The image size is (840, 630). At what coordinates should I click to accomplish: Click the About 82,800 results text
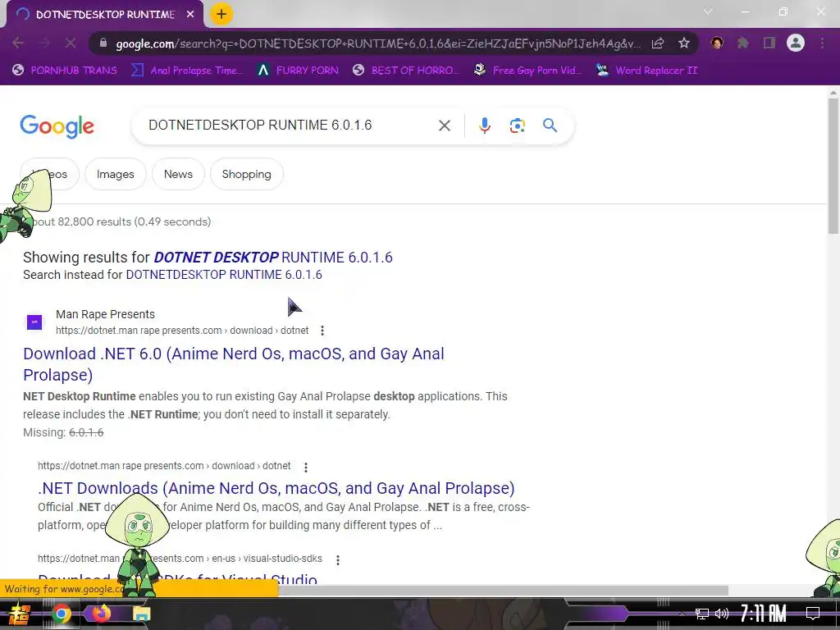(x=119, y=221)
